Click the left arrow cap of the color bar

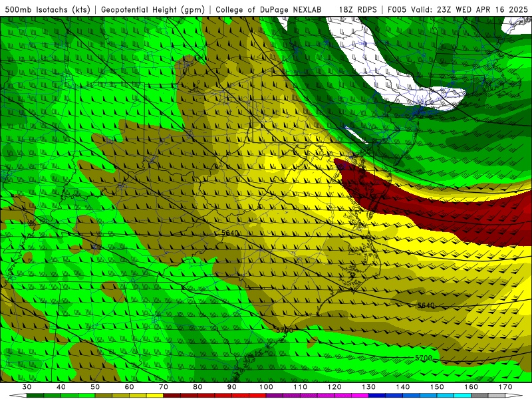pos(18,396)
